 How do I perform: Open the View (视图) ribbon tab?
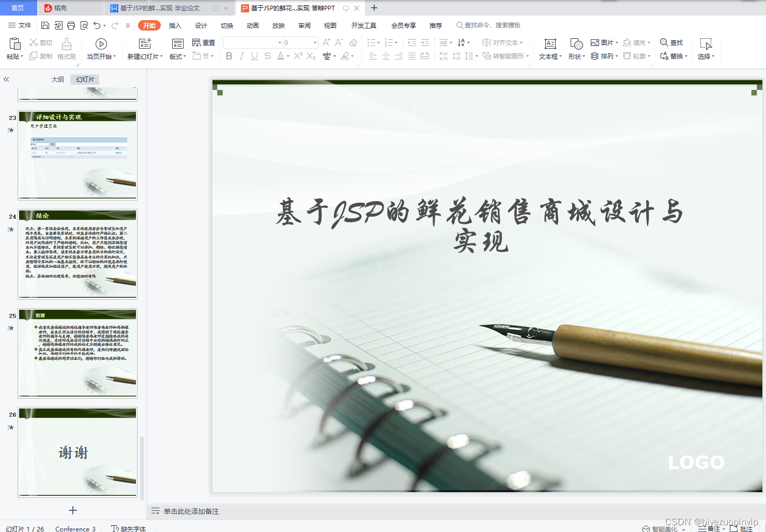[x=330, y=25]
